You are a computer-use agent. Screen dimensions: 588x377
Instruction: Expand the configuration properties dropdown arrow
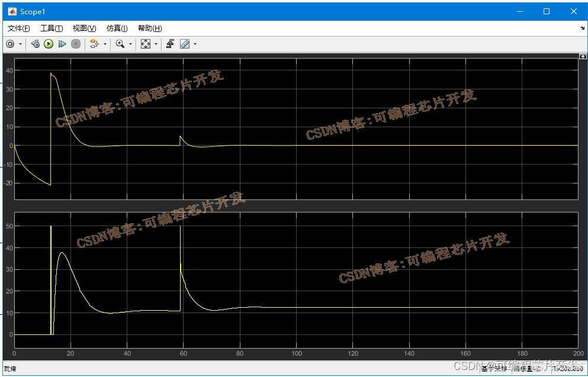20,44
